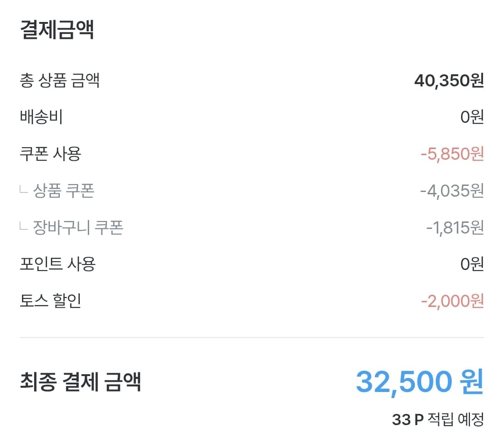504x441 pixels.
Task: Expand the 쿠폰 사용 row
Action: click(x=50, y=154)
